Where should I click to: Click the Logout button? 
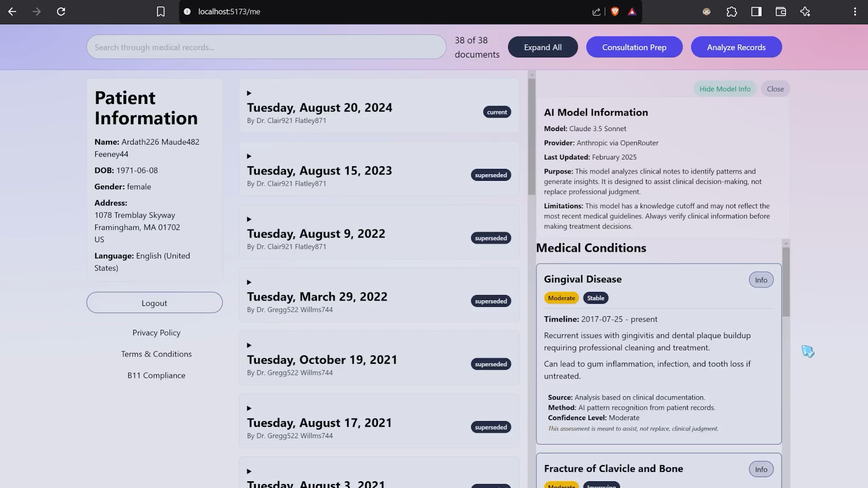point(154,303)
